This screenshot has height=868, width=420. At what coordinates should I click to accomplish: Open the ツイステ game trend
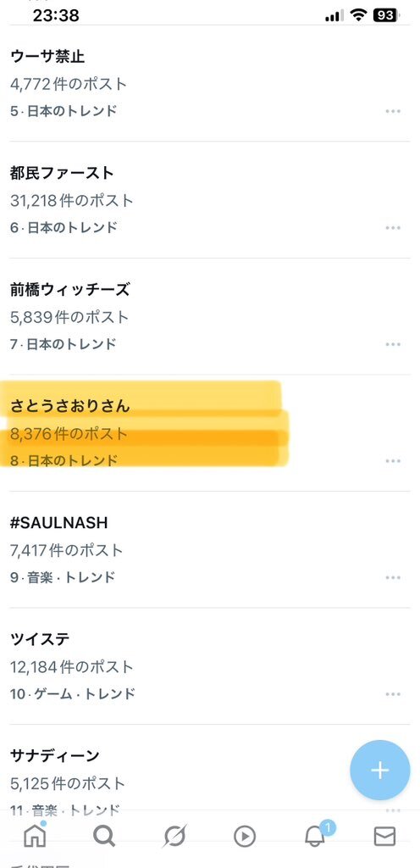pos(210,666)
